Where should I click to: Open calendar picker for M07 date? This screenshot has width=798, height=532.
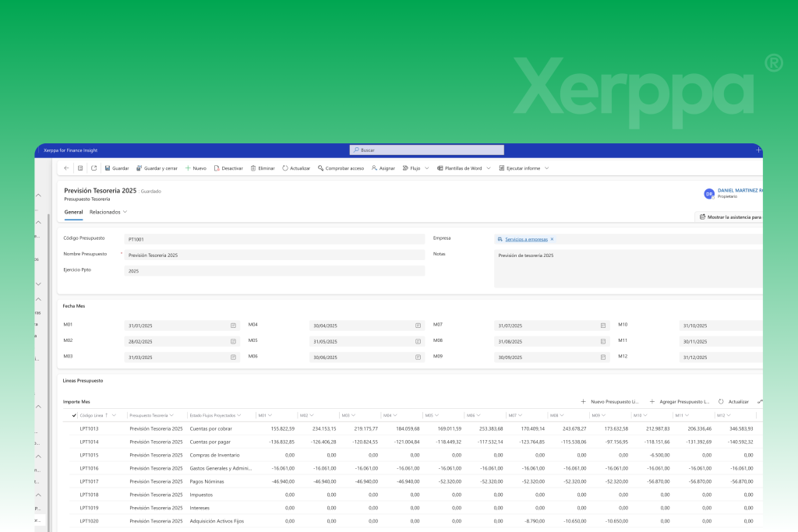click(x=603, y=326)
